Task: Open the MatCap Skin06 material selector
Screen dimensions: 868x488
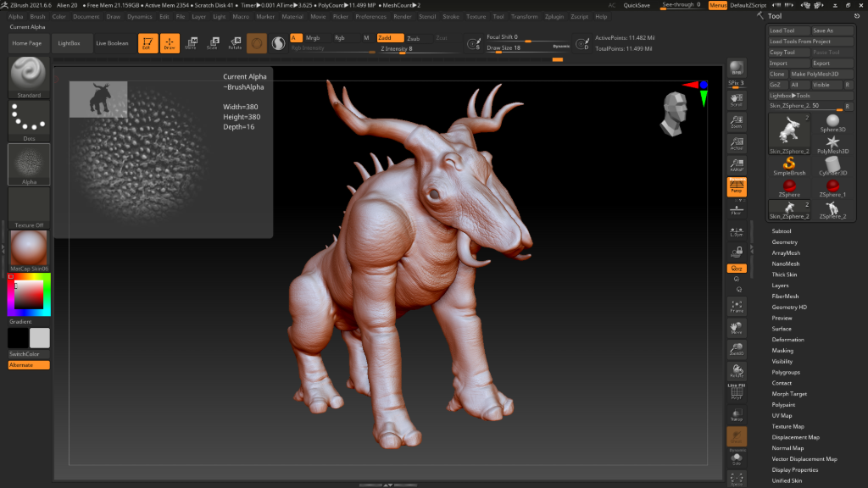Action: (29, 251)
